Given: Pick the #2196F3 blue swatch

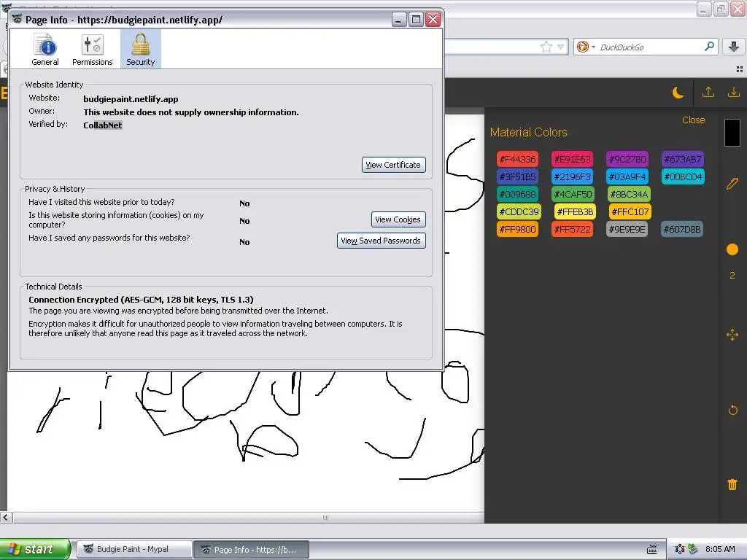Looking at the screenshot, I should point(572,176).
